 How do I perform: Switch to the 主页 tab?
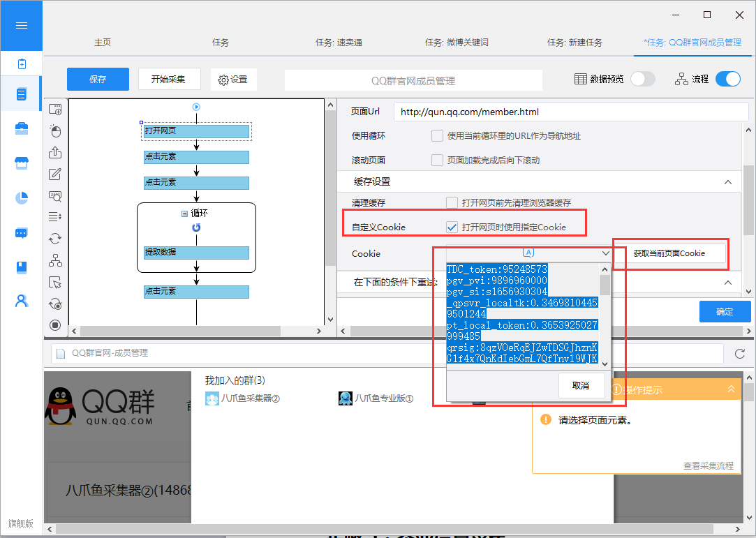[x=102, y=43]
